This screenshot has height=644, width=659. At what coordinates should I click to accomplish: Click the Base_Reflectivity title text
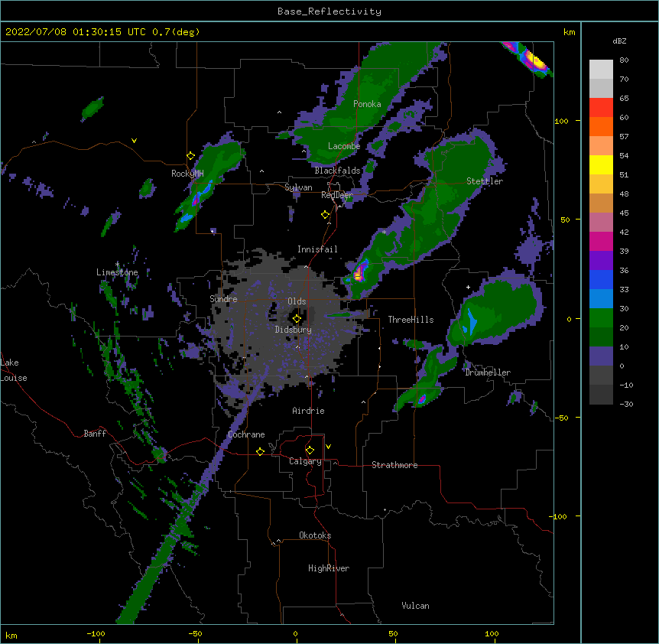coord(329,11)
